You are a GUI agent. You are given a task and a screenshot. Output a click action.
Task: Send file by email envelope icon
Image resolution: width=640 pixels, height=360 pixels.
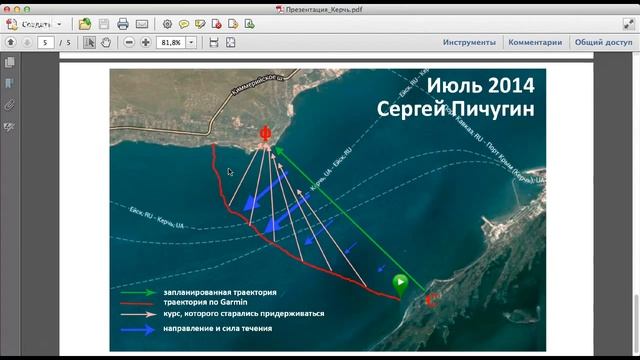[142, 24]
